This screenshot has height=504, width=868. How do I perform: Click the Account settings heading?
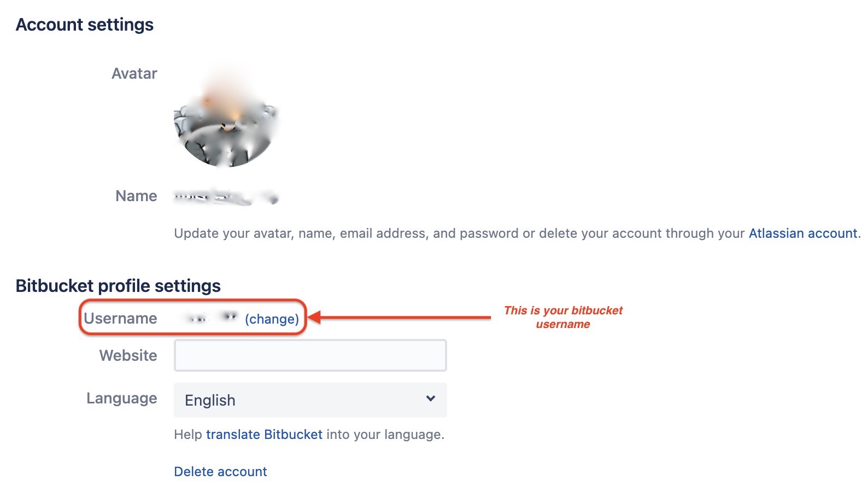[85, 25]
